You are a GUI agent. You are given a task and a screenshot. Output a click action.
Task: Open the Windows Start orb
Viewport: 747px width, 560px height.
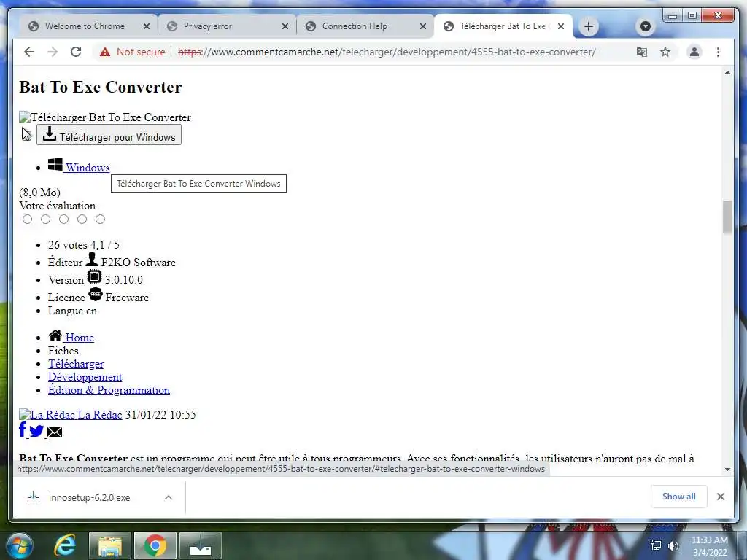(18, 545)
